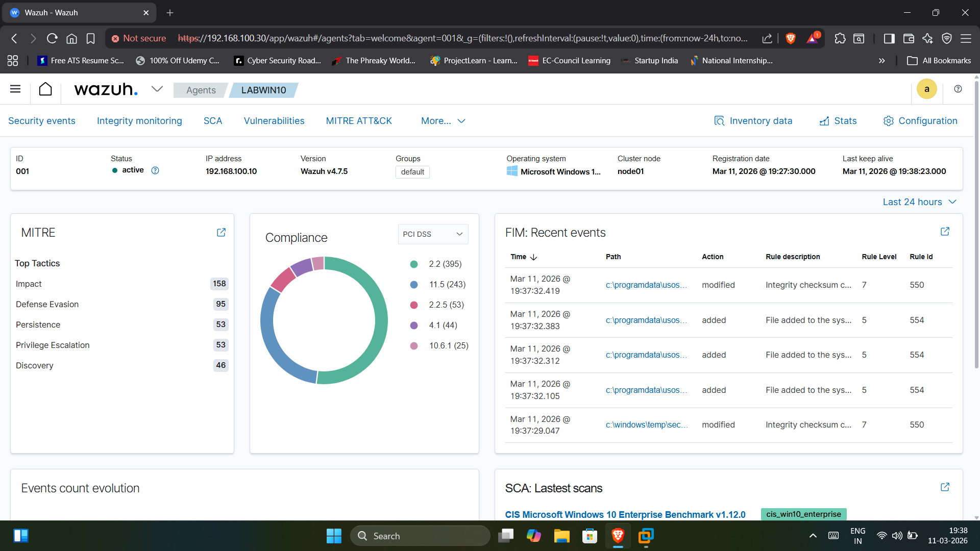Viewport: 980px width, 551px height.
Task: Open the All Bookmarks folder
Action: pos(939,61)
